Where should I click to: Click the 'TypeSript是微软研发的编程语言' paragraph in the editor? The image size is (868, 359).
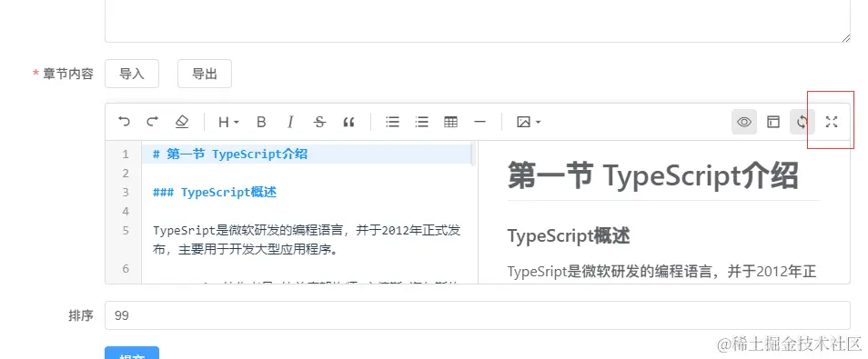click(307, 240)
